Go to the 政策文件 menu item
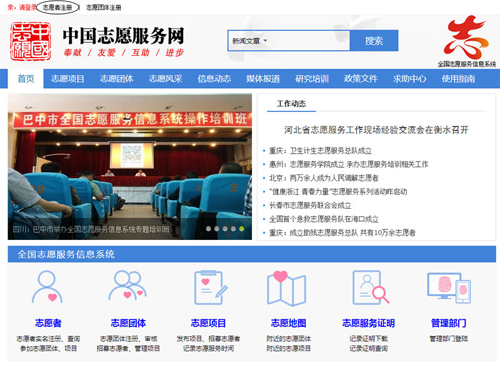500x365 pixels. point(361,79)
